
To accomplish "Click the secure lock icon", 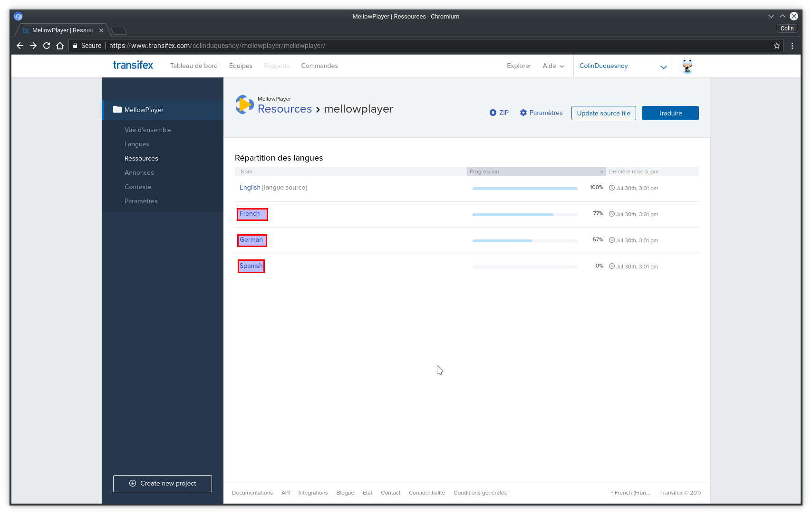I will coord(75,46).
